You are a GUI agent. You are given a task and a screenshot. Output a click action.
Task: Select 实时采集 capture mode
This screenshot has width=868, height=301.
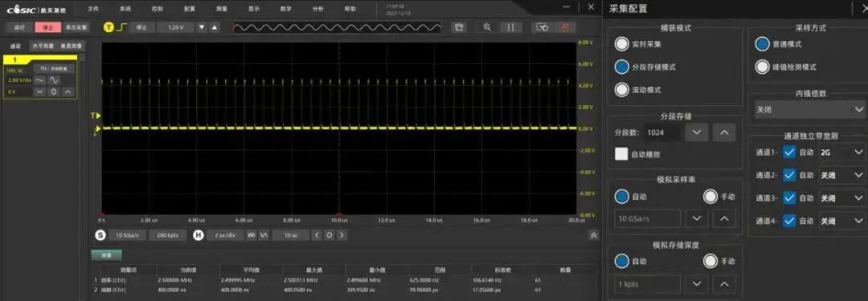[x=621, y=44]
